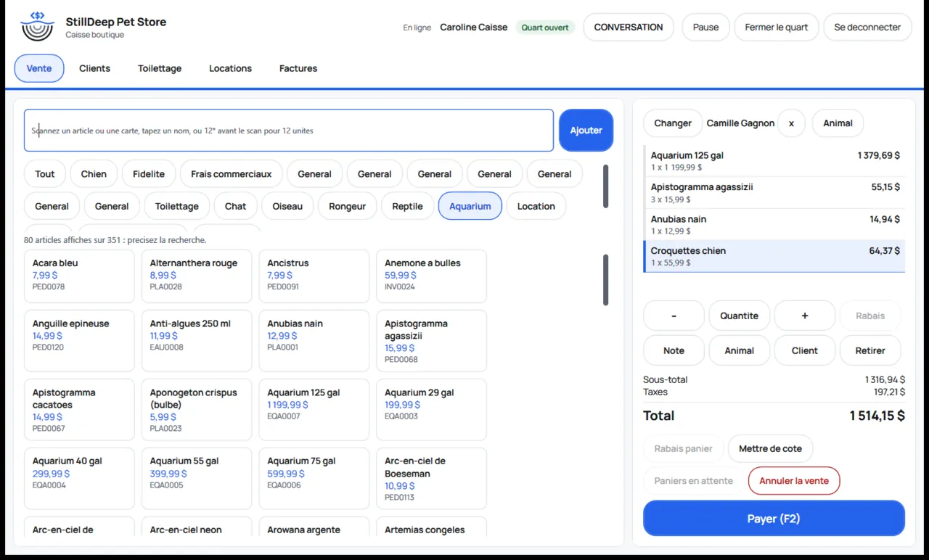The height and width of the screenshot is (560, 929).
Task: Click the Location category chip
Action: [536, 206]
